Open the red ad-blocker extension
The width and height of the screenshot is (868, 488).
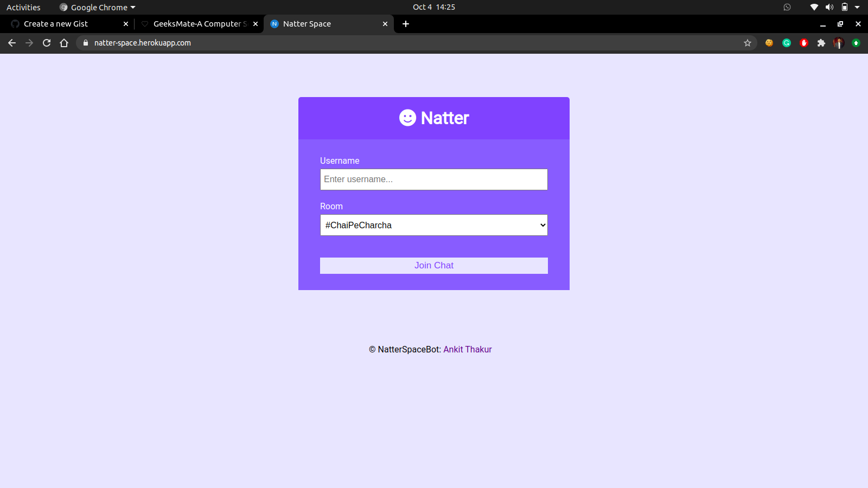coord(804,43)
